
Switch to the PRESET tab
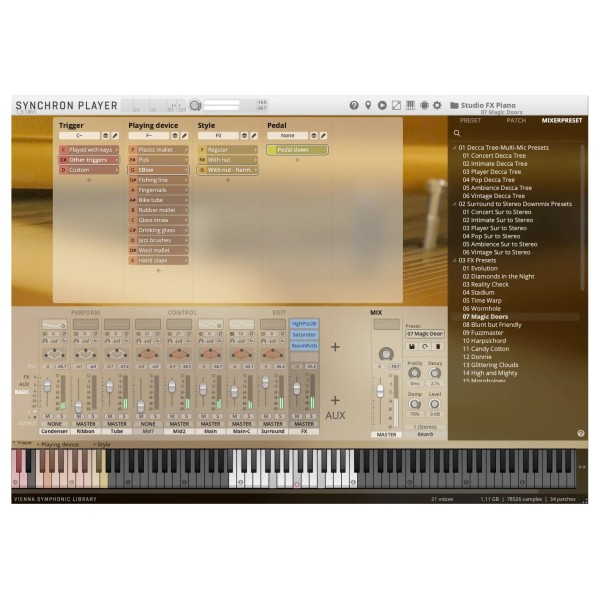point(470,121)
